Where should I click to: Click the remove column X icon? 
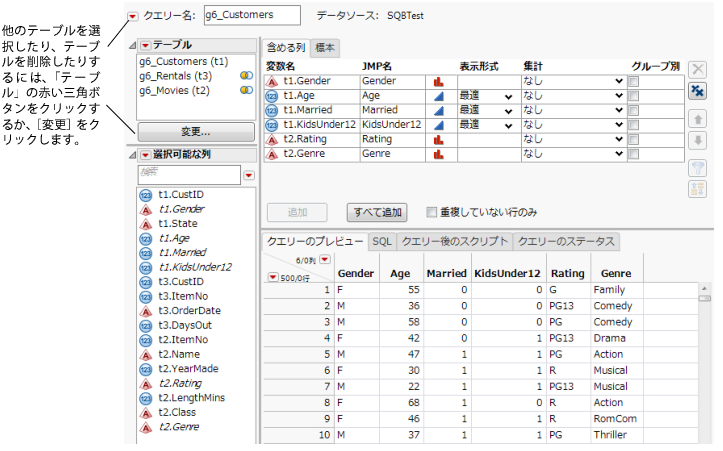[698, 70]
